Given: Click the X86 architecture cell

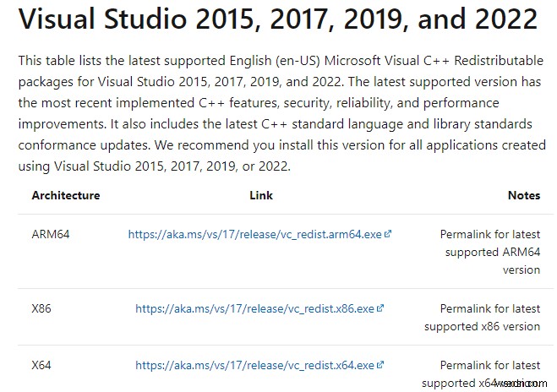Looking at the screenshot, I should (41, 308).
